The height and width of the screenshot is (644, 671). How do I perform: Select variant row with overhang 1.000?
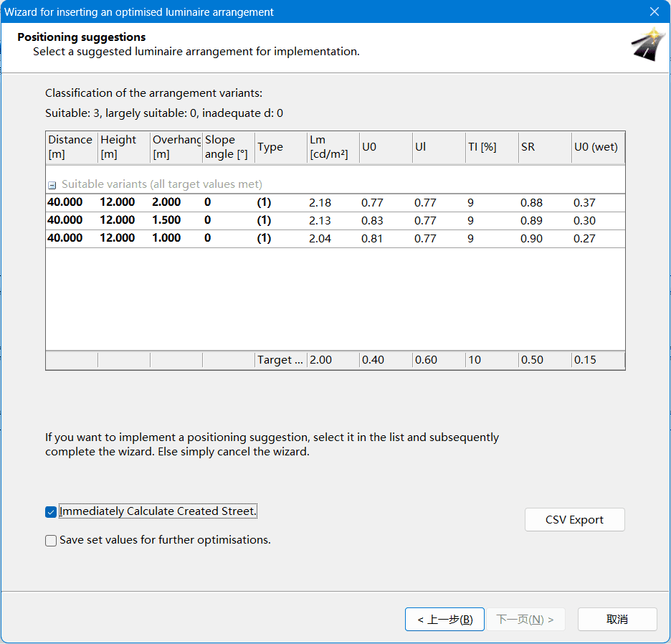[335, 239]
